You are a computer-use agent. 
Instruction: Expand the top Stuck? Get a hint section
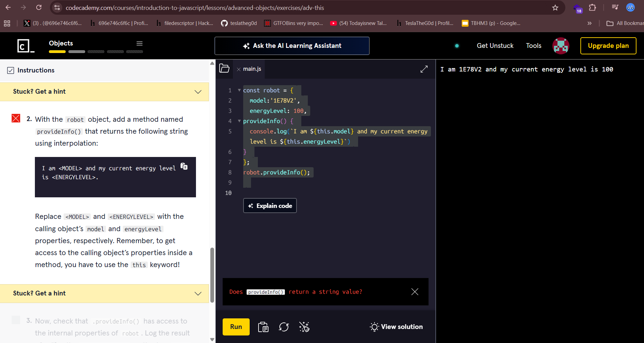104,92
